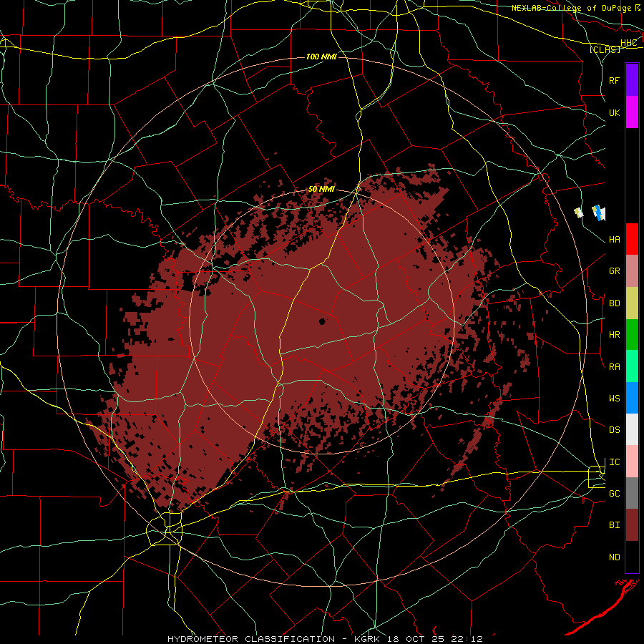This screenshot has height=644, width=644.
Task: Click the light pink IC legend swatch
Action: tap(632, 462)
